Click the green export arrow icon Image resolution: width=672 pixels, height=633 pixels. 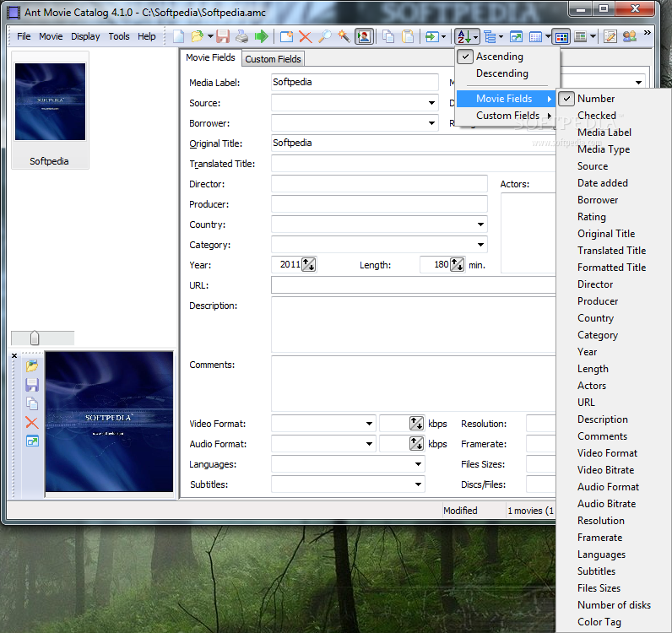[x=261, y=37]
